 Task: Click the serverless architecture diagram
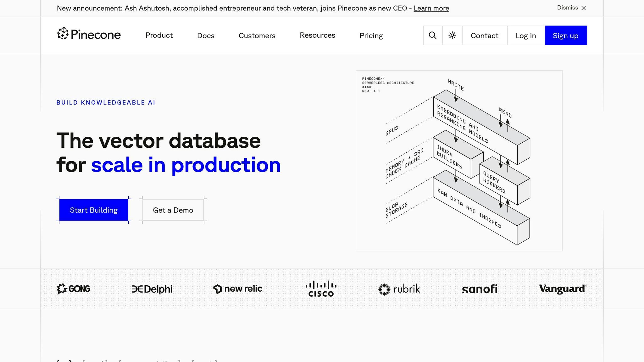[459, 161]
